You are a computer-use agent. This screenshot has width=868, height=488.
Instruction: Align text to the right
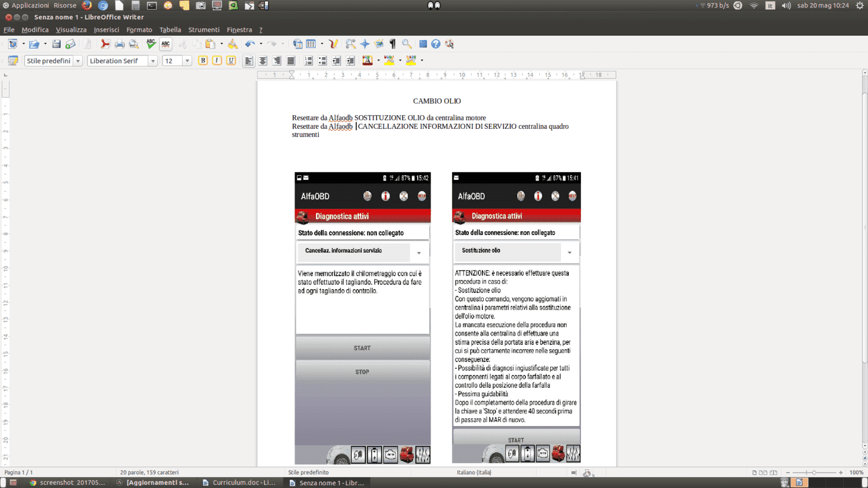click(x=277, y=61)
